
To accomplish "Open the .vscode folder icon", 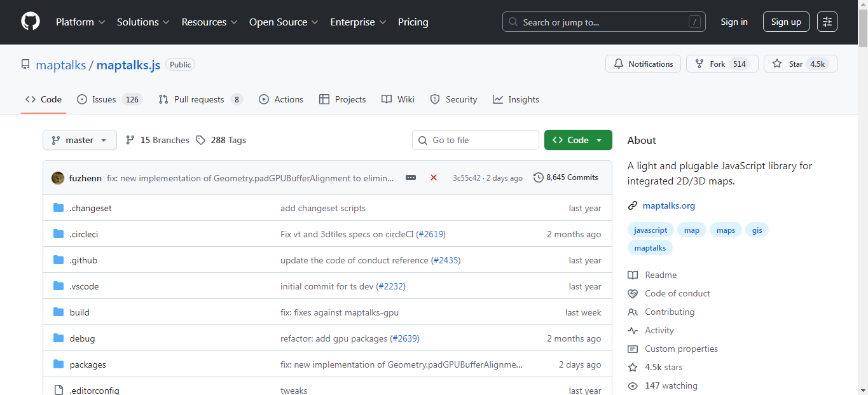I will (59, 286).
